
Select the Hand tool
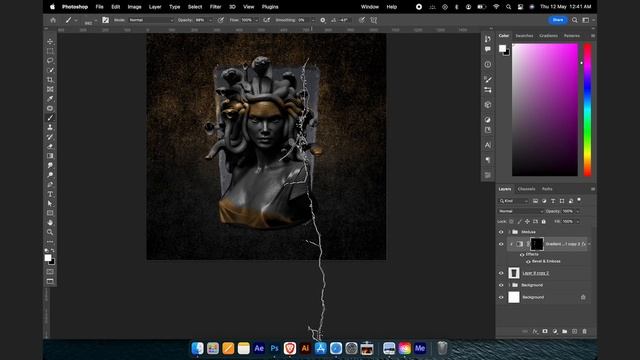coord(50,222)
